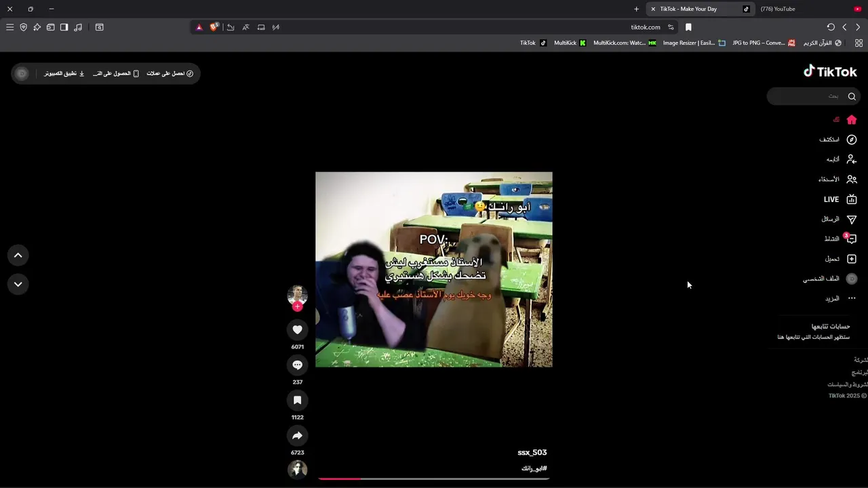The image size is (868, 488).
Task: Expand More (المزيد) in sidebar
Action: click(x=841, y=298)
